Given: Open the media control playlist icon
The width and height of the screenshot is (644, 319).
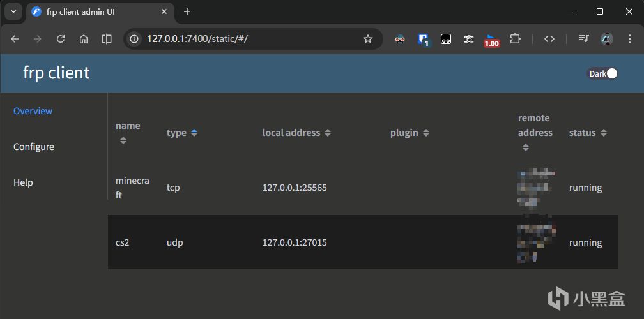Looking at the screenshot, I should 584,39.
